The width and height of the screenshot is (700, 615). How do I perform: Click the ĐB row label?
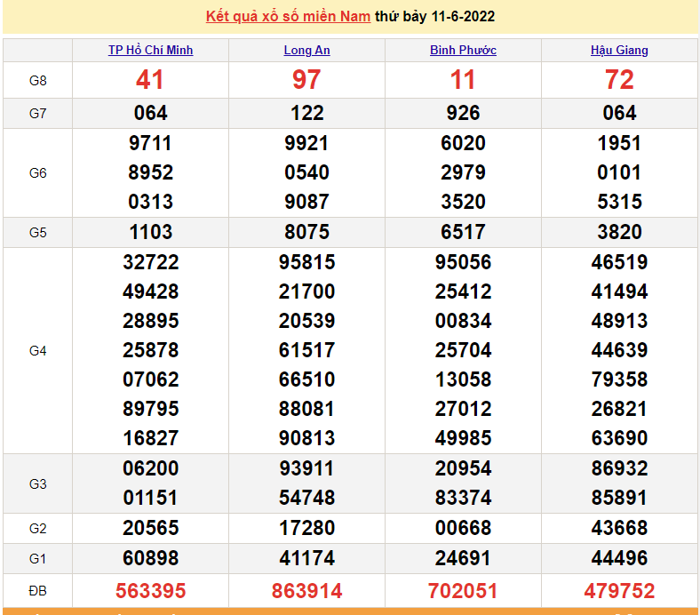pos(37,590)
